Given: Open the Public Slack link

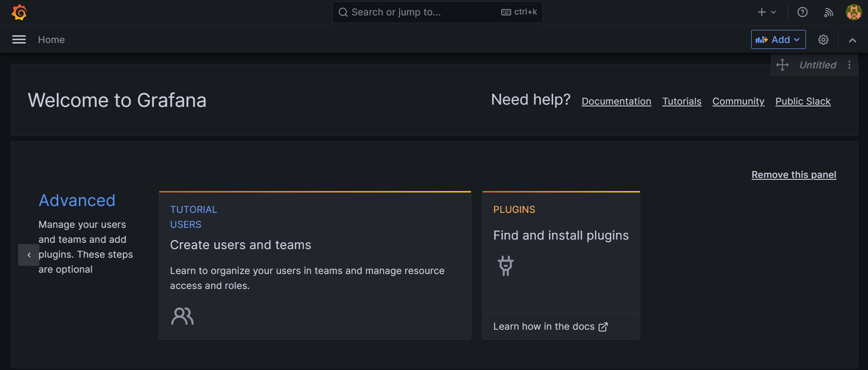Looking at the screenshot, I should [x=802, y=101].
